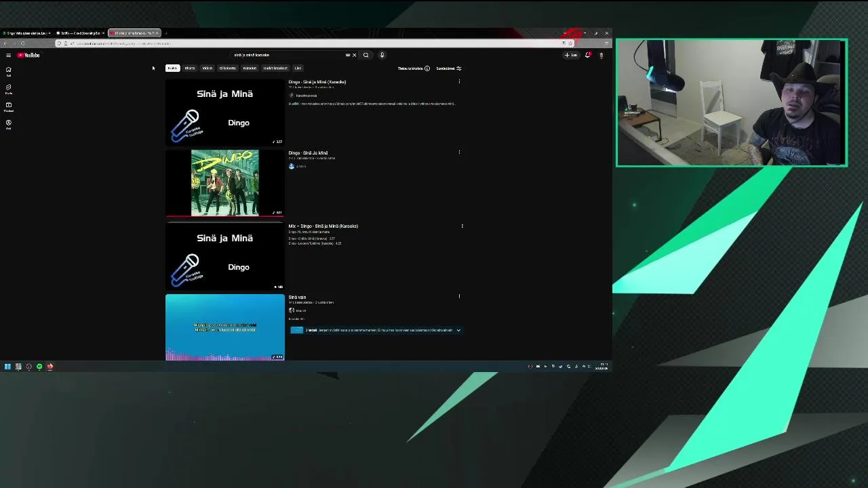Go back with the browser back arrow
The image size is (868, 488).
click(x=5, y=43)
